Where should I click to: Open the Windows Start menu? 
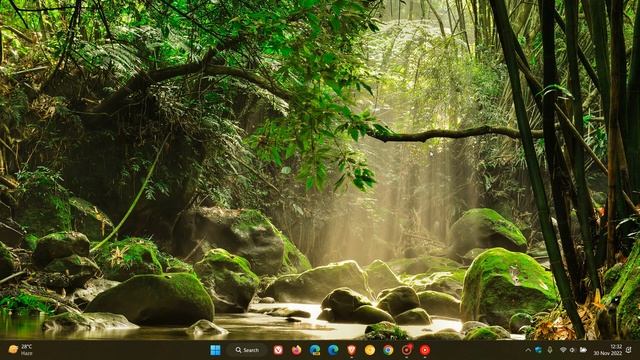pyautogui.click(x=215, y=350)
